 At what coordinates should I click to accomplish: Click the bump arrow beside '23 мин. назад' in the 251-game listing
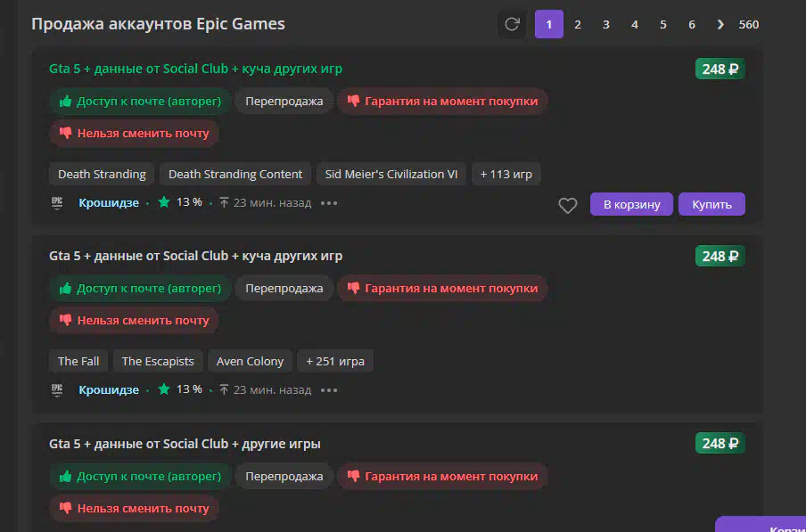point(224,389)
